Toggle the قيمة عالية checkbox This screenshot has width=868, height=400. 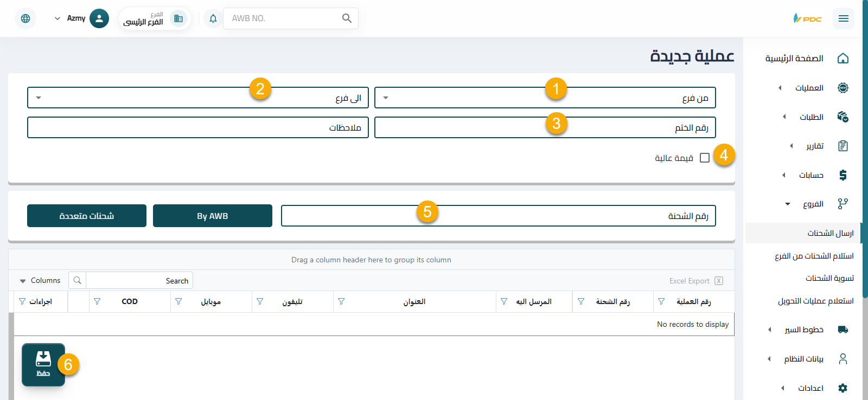pos(705,158)
